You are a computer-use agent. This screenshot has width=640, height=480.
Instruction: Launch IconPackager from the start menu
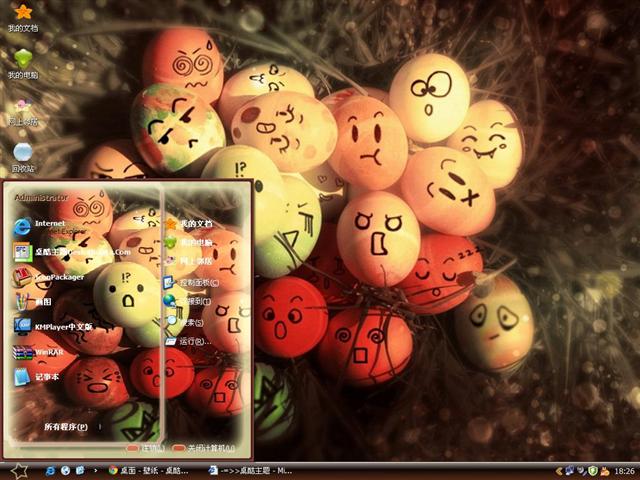(x=48, y=277)
